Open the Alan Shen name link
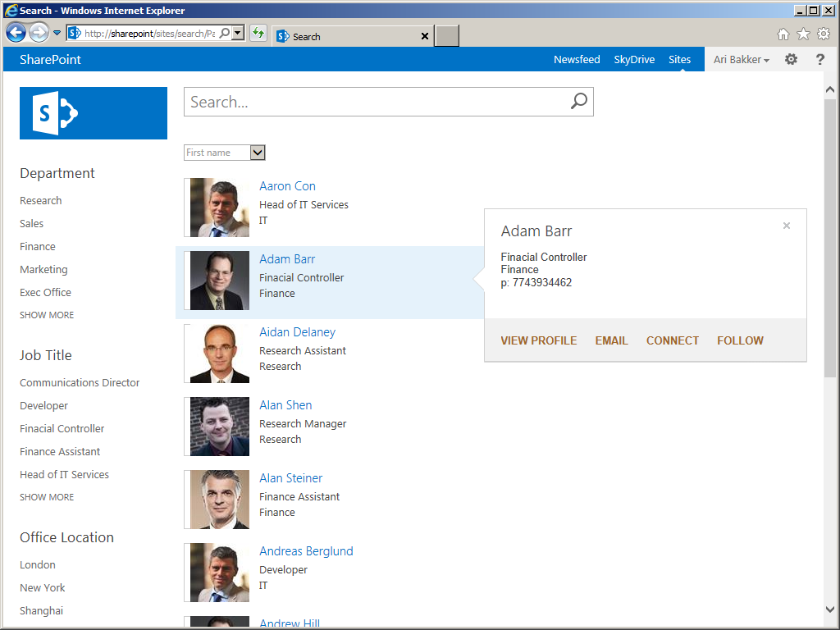The image size is (840, 630). tap(285, 405)
